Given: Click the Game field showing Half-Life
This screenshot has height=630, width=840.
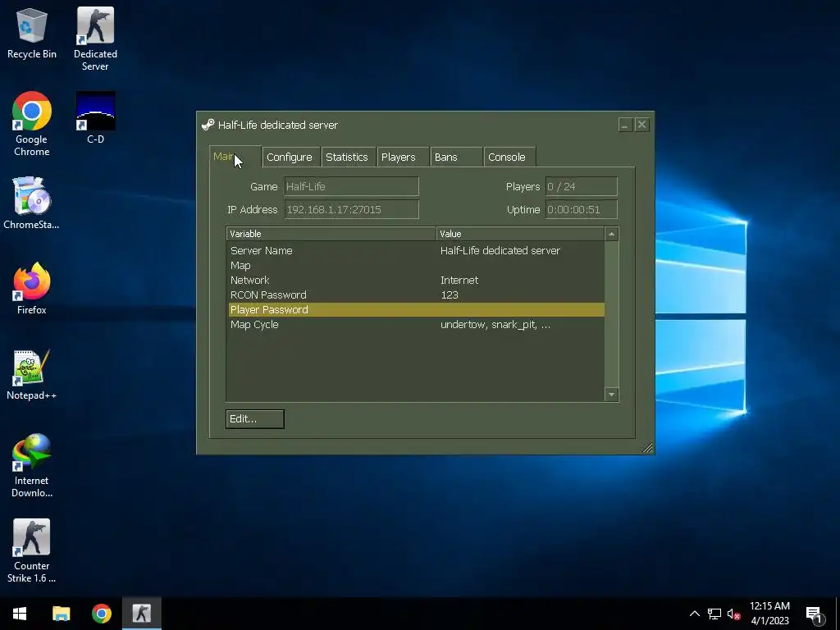Looking at the screenshot, I should 351,186.
